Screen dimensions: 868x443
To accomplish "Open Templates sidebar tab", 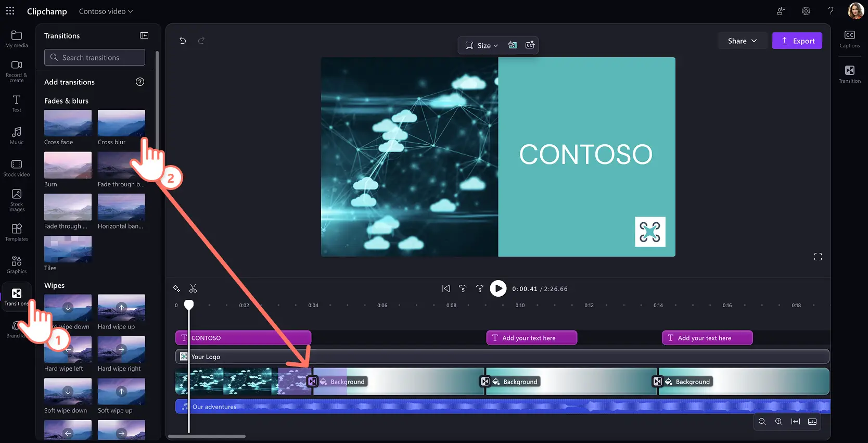I will pos(17,232).
